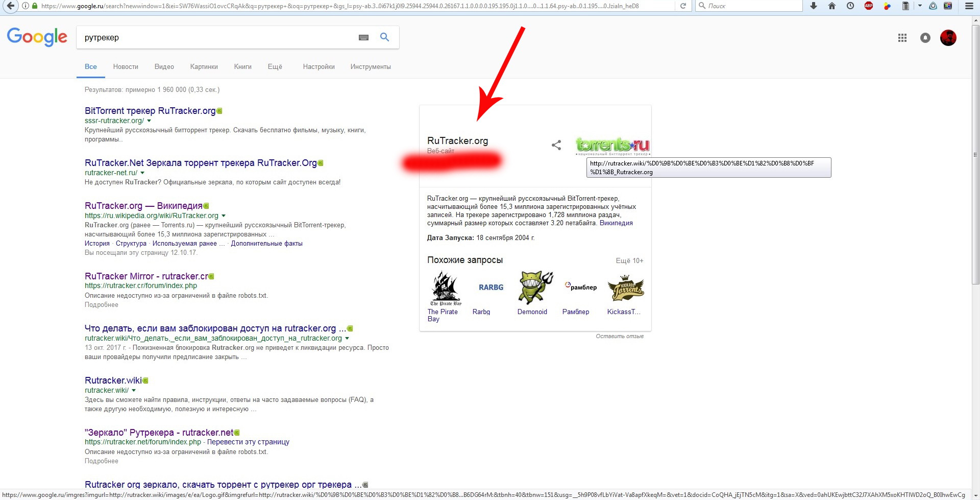Open BitTorrent трекер RuTracker.org result

[x=150, y=111]
